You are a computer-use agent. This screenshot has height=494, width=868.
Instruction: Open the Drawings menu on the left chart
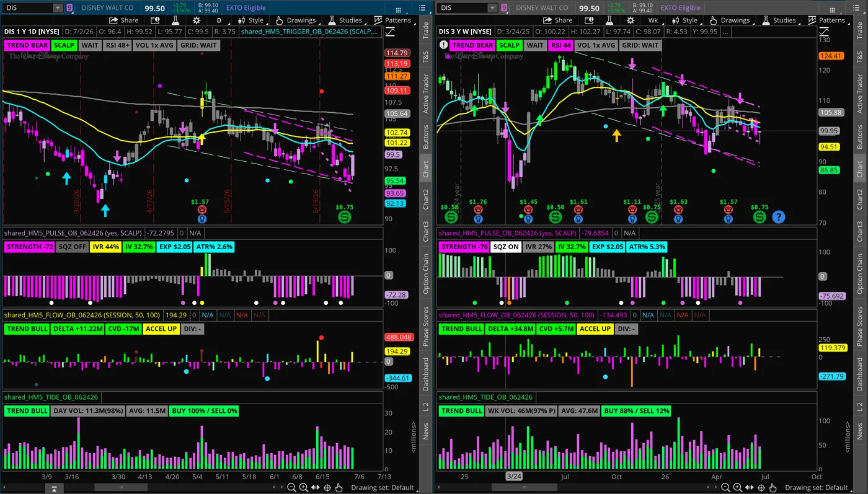tap(296, 20)
